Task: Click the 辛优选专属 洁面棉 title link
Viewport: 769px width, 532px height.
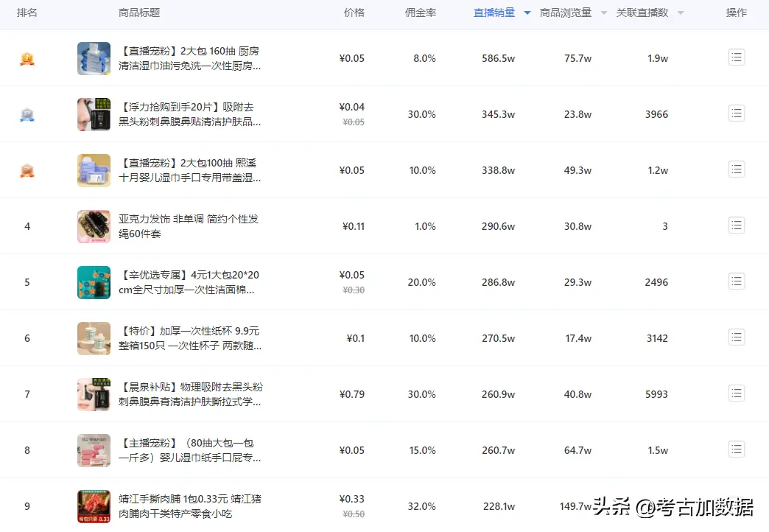Action: coord(189,282)
